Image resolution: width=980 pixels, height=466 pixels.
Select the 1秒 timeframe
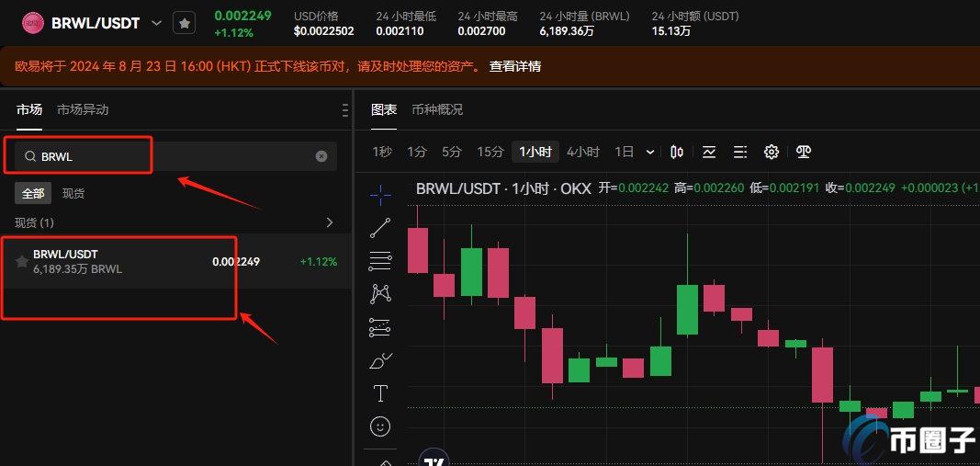point(382,152)
